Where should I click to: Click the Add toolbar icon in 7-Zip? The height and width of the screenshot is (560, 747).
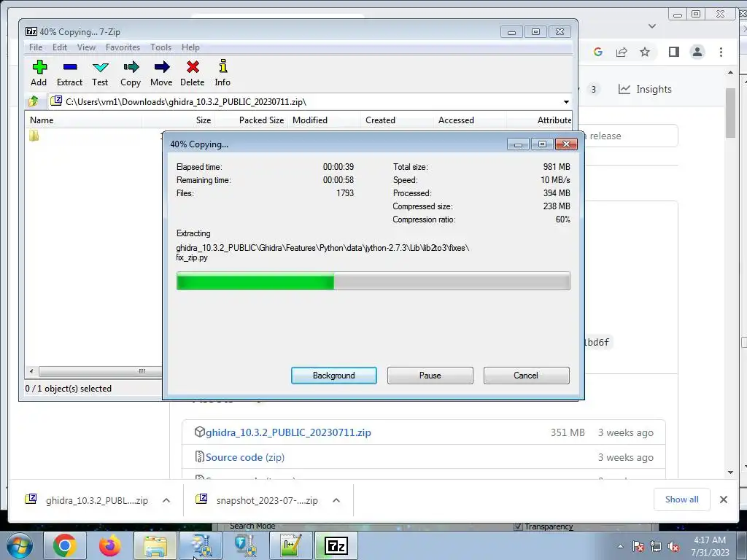point(39,74)
